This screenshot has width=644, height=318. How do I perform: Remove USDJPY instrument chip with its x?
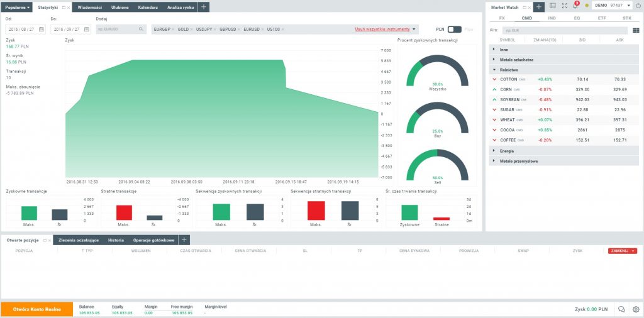(x=215, y=30)
